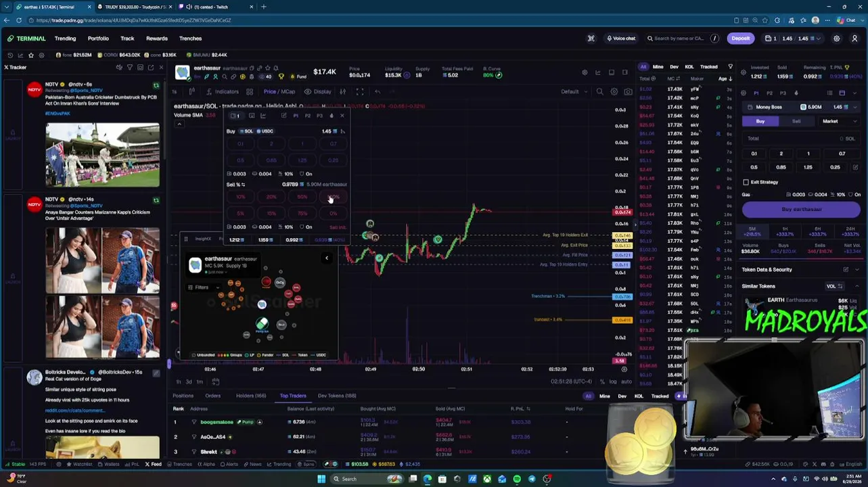
Task: Click the chart zoom magnifier icon
Action: click(x=599, y=91)
